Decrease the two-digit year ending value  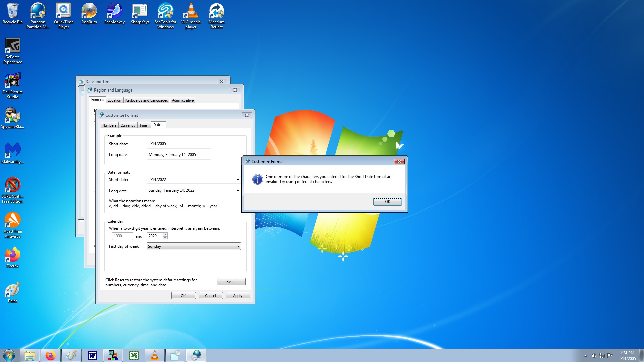point(165,238)
